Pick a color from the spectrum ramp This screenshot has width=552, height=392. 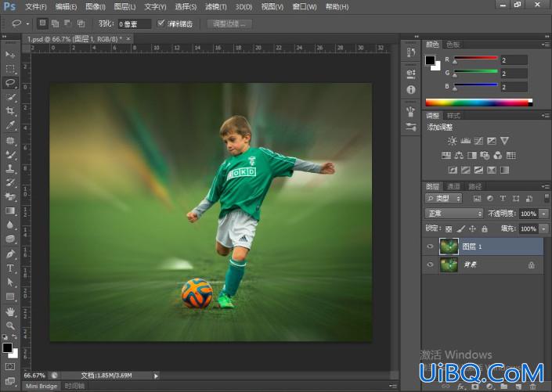(x=478, y=102)
